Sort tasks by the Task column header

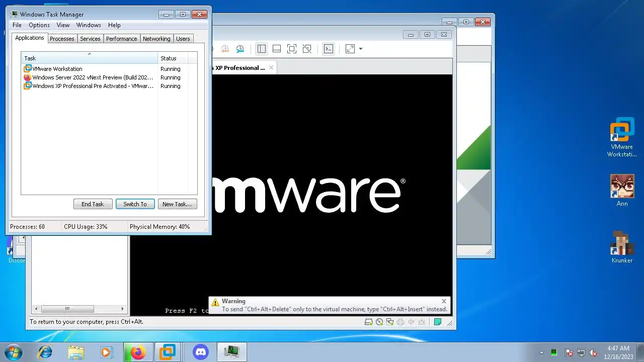89,58
